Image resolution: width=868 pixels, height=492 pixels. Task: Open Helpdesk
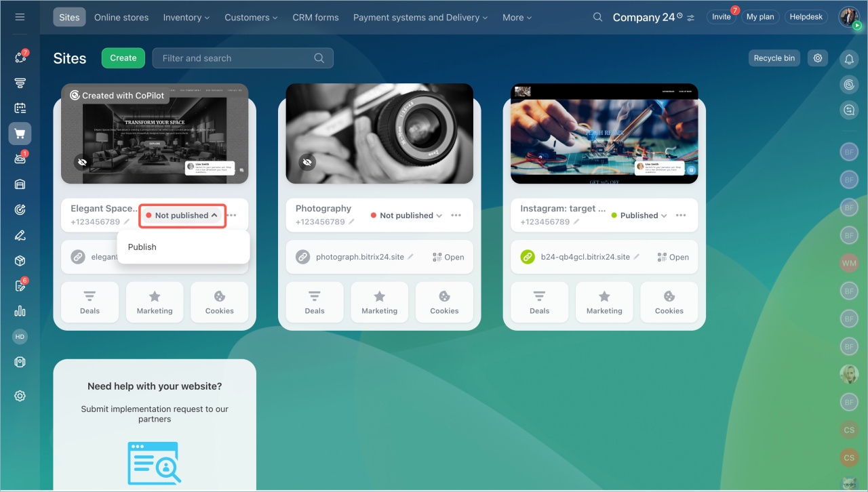coord(806,17)
